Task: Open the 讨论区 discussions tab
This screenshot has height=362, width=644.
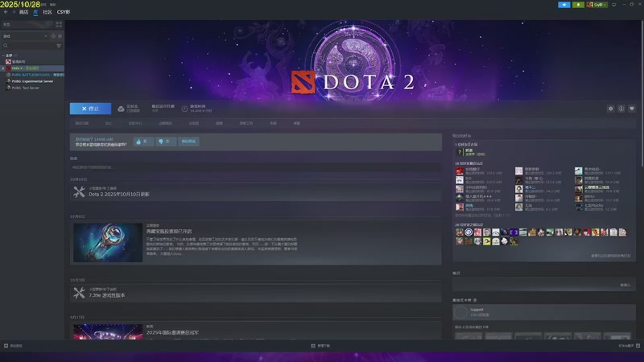Action: point(194,123)
